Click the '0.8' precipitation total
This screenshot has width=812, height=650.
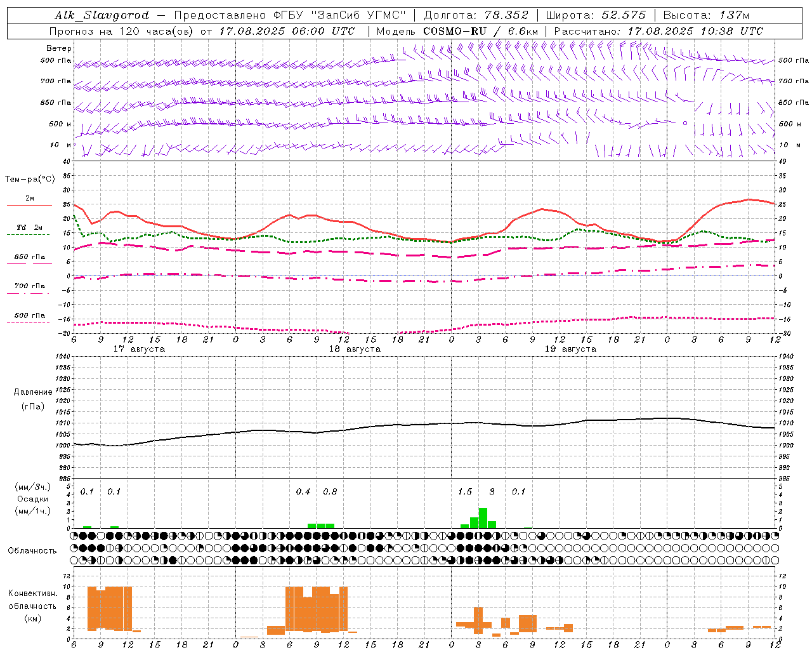point(330,492)
